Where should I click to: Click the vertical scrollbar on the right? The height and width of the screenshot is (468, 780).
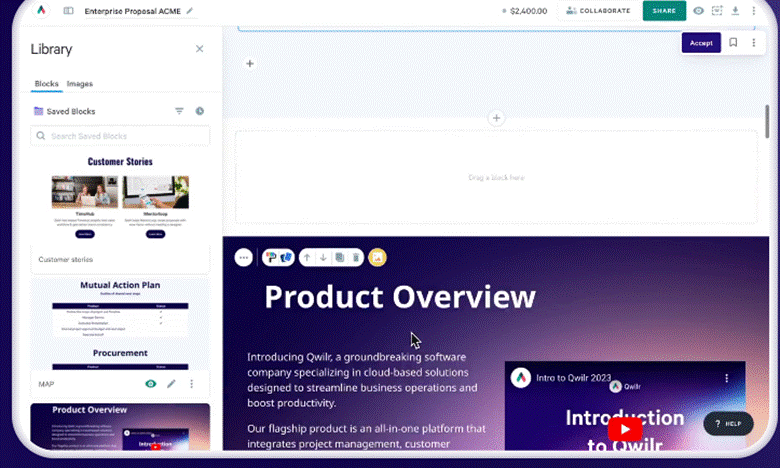767,121
